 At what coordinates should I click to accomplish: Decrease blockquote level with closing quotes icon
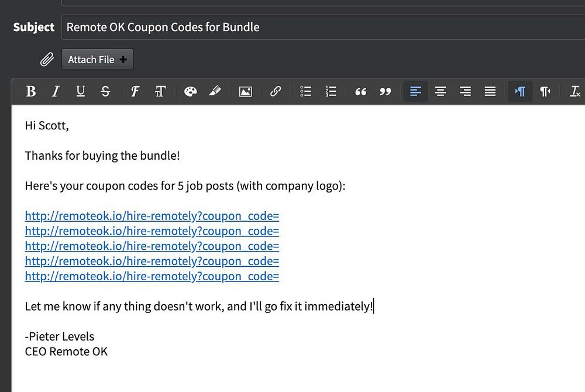(386, 91)
